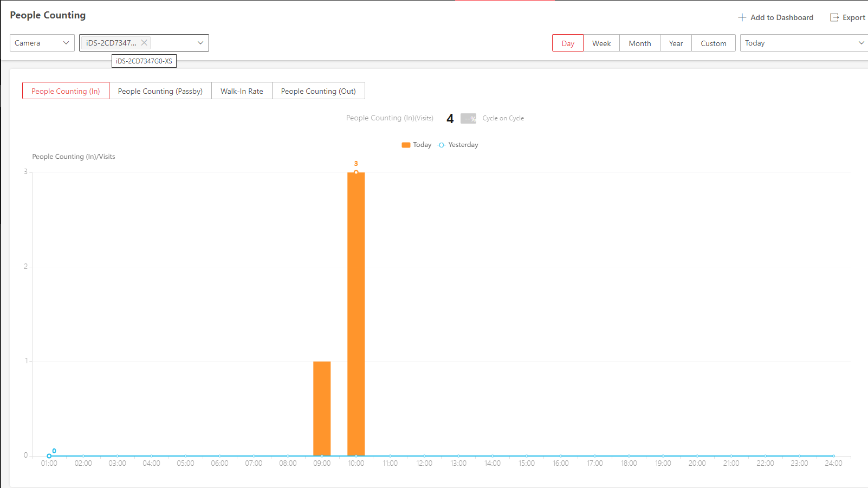868x488 pixels.
Task: Switch to Month time range
Action: [640, 43]
